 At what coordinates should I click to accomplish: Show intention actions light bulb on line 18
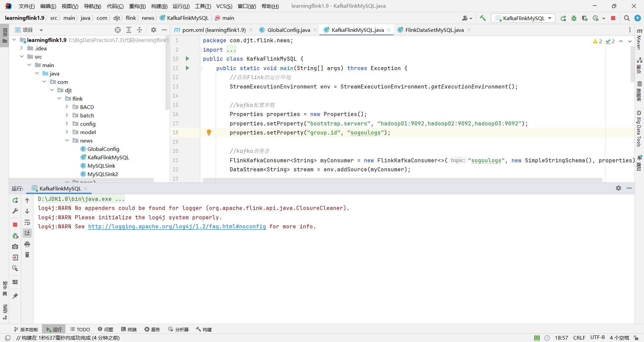(209, 132)
